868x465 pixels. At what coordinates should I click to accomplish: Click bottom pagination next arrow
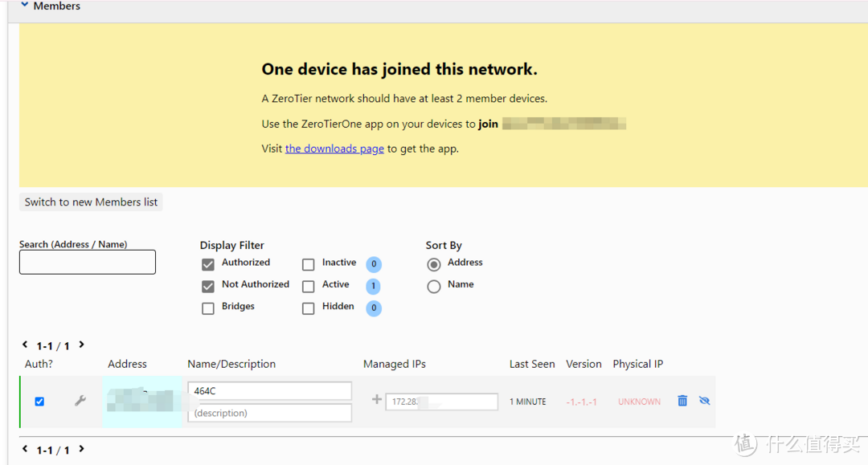click(81, 450)
